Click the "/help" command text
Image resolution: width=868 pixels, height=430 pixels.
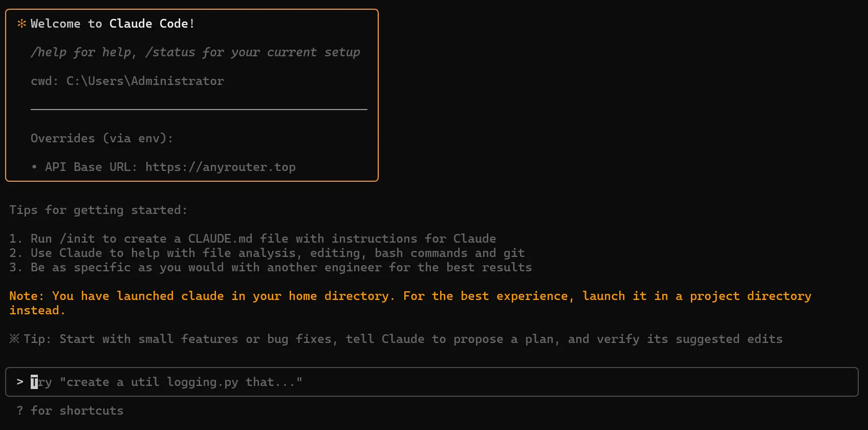click(x=49, y=52)
